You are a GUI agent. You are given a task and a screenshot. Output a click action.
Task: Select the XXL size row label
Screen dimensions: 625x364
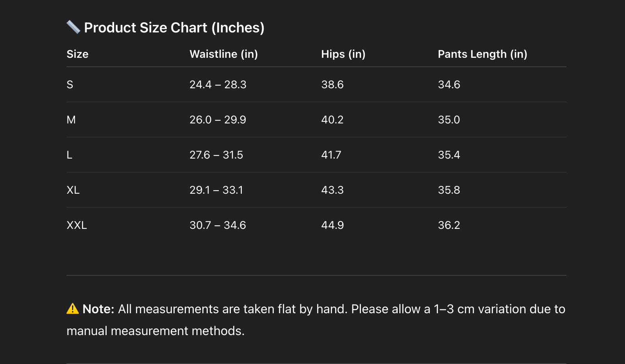coord(77,225)
